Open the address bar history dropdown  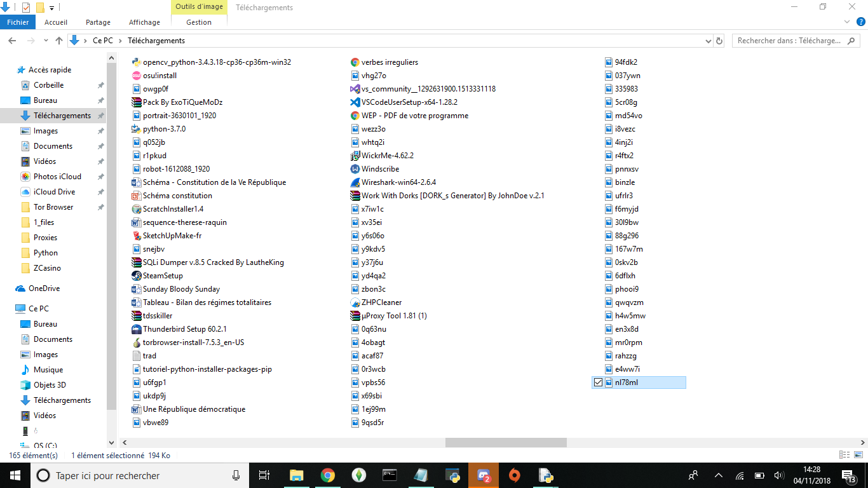pyautogui.click(x=709, y=41)
